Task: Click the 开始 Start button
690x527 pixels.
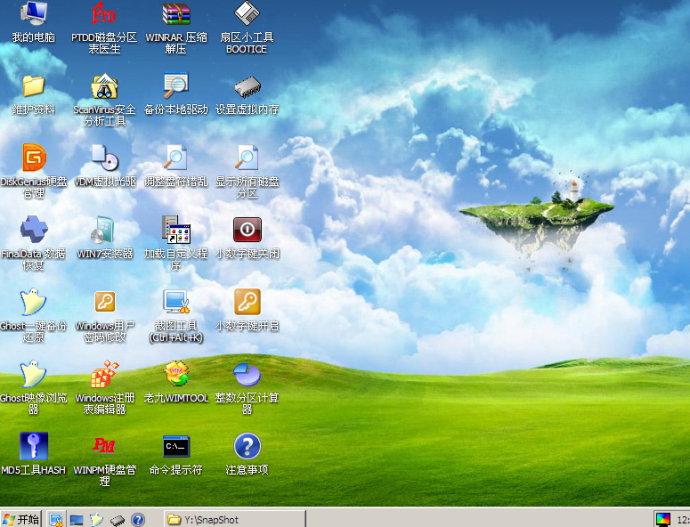Action: pos(22,519)
